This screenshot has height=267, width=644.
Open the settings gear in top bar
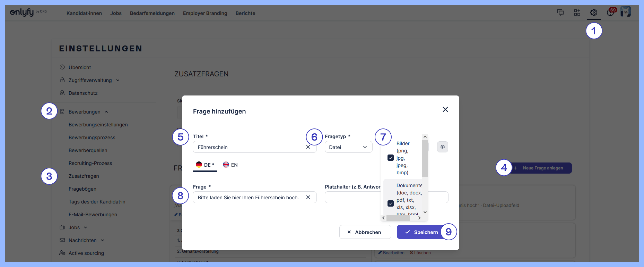[x=593, y=13]
